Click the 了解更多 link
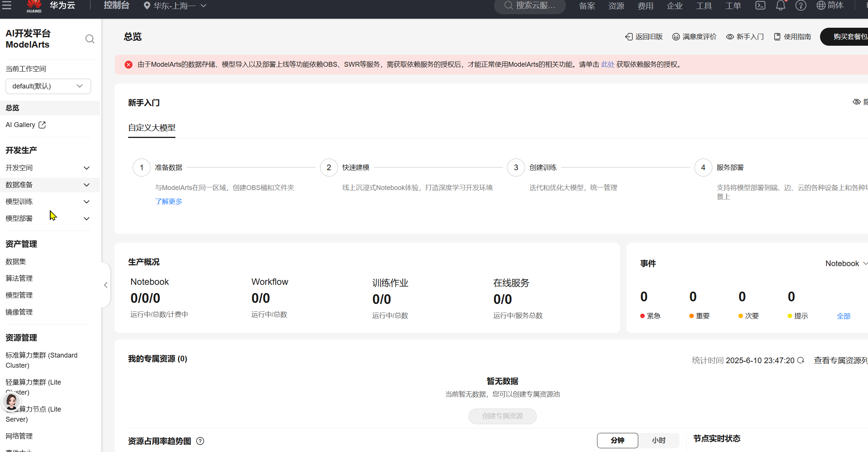This screenshot has width=868, height=452. (169, 202)
